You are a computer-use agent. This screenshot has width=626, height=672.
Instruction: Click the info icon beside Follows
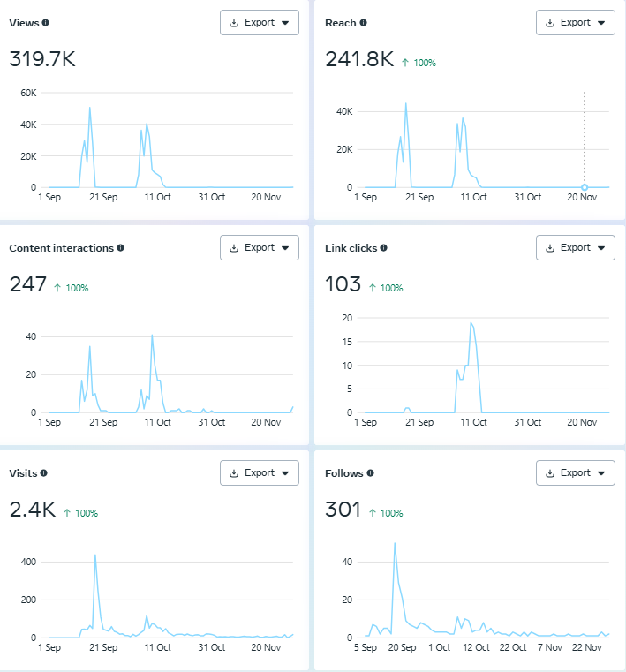[370, 473]
